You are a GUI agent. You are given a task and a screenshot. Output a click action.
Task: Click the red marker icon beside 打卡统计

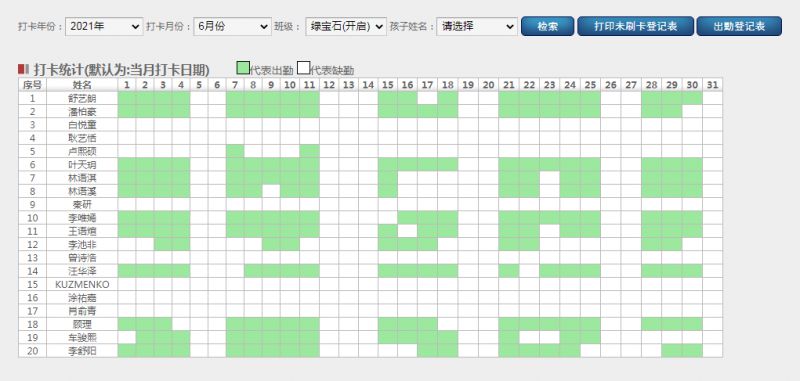(23, 69)
